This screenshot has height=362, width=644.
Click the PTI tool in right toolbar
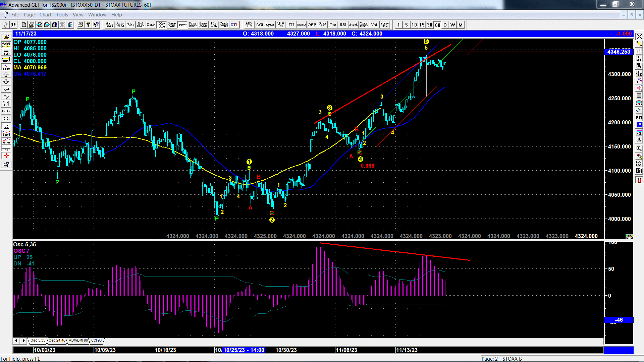[639, 117]
